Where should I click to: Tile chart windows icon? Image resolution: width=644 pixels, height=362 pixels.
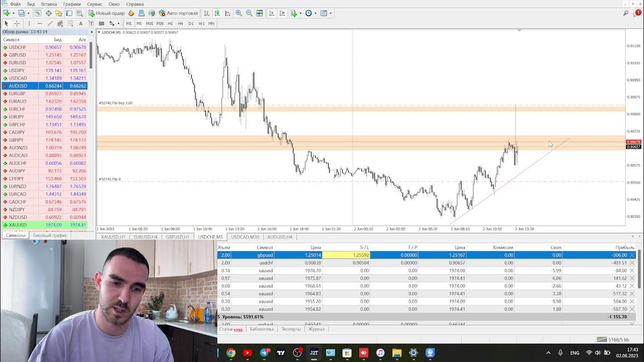(x=260, y=13)
